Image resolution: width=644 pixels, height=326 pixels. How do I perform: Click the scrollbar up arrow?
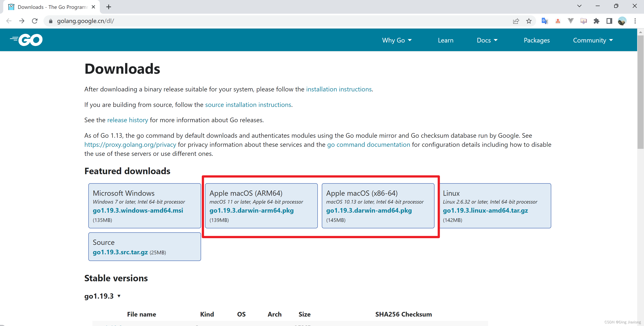(641, 32)
